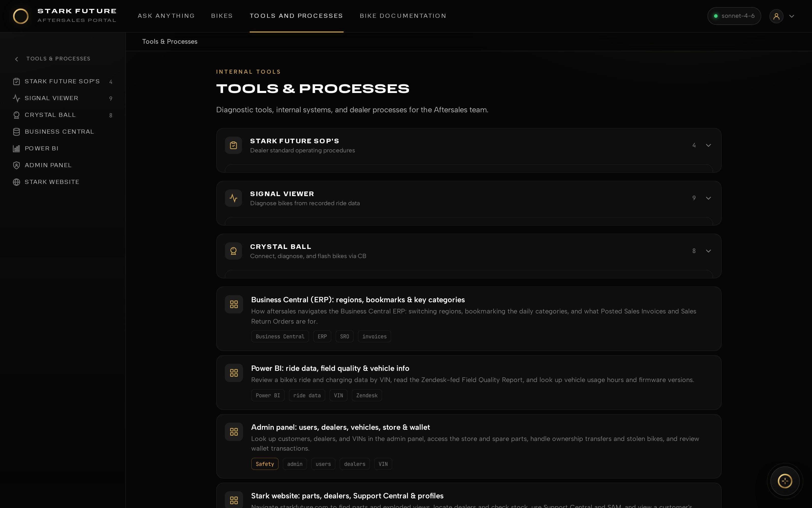Click the ride data tag
Screen dimensions: 812x508
[x=307, y=395]
